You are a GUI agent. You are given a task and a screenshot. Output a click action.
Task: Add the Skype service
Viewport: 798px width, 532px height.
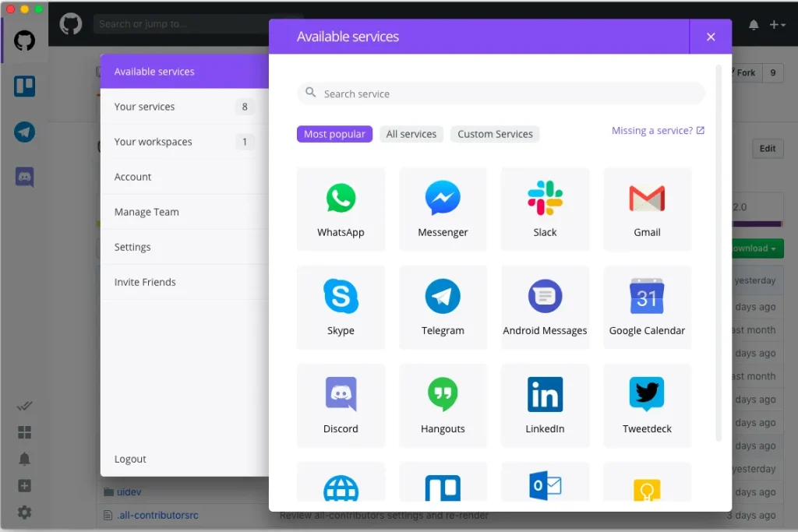point(341,307)
